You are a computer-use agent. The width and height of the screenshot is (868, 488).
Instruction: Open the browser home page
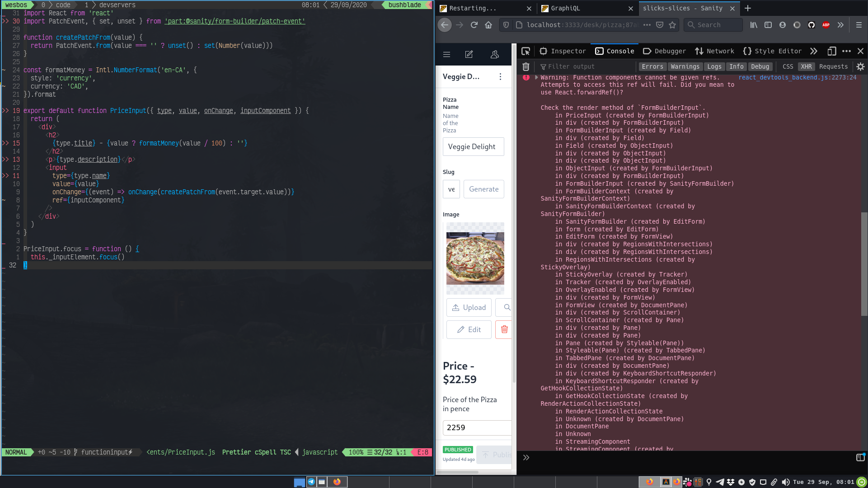(488, 25)
